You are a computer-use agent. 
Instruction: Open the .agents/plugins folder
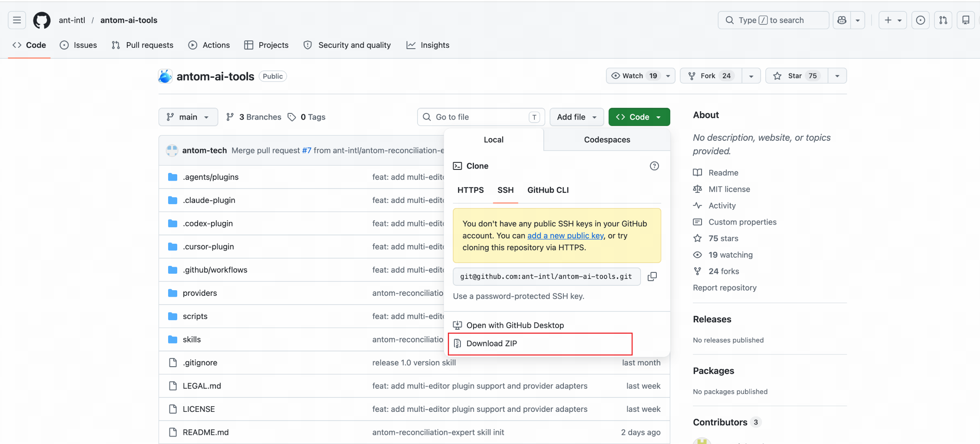click(x=211, y=177)
